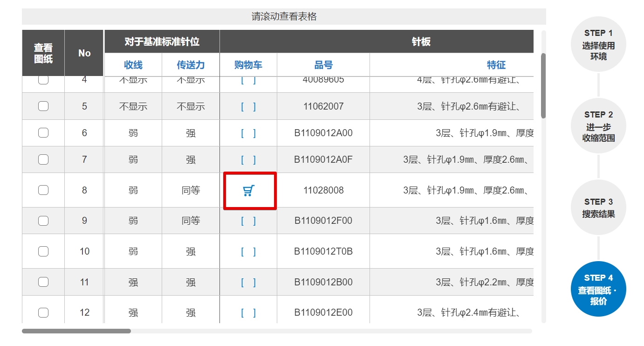
Task: Click the cart brackets for item B1109012F00
Action: click(248, 221)
